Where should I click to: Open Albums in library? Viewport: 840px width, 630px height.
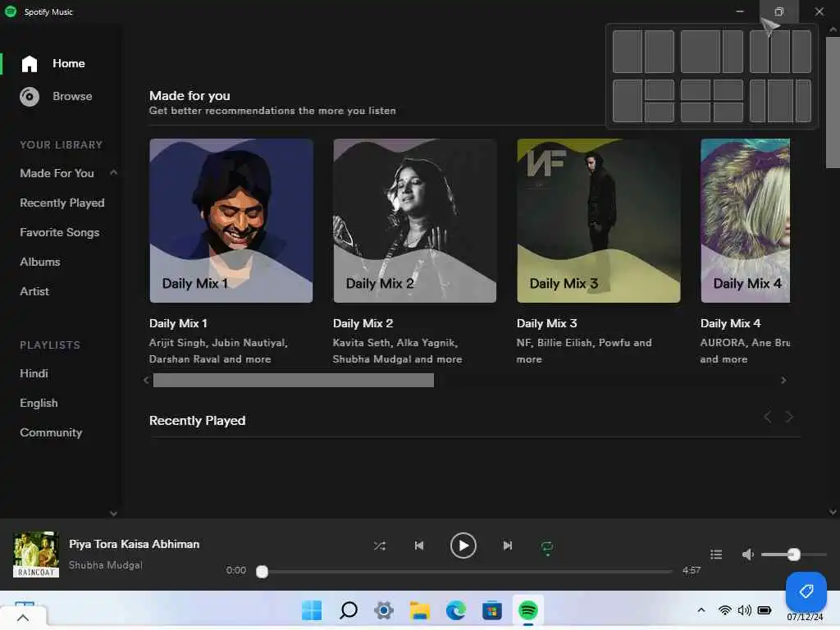pyautogui.click(x=39, y=262)
